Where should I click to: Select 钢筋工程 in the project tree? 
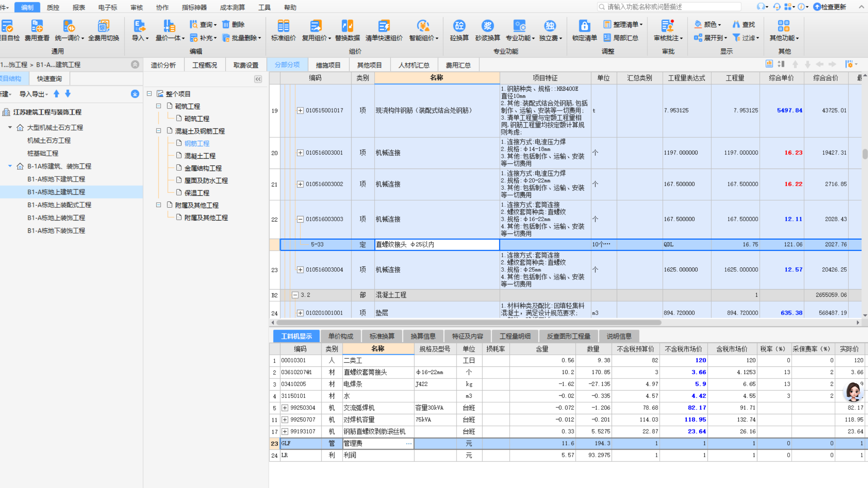[197, 143]
